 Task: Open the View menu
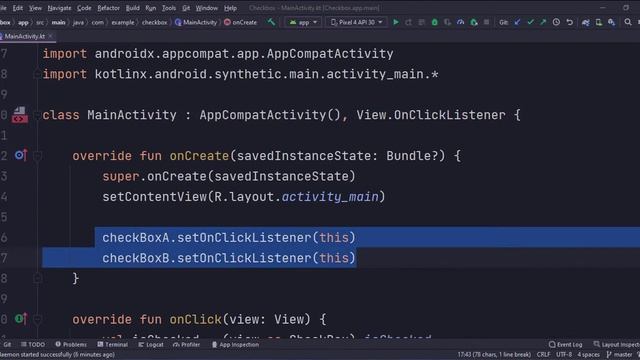tap(35, 8)
